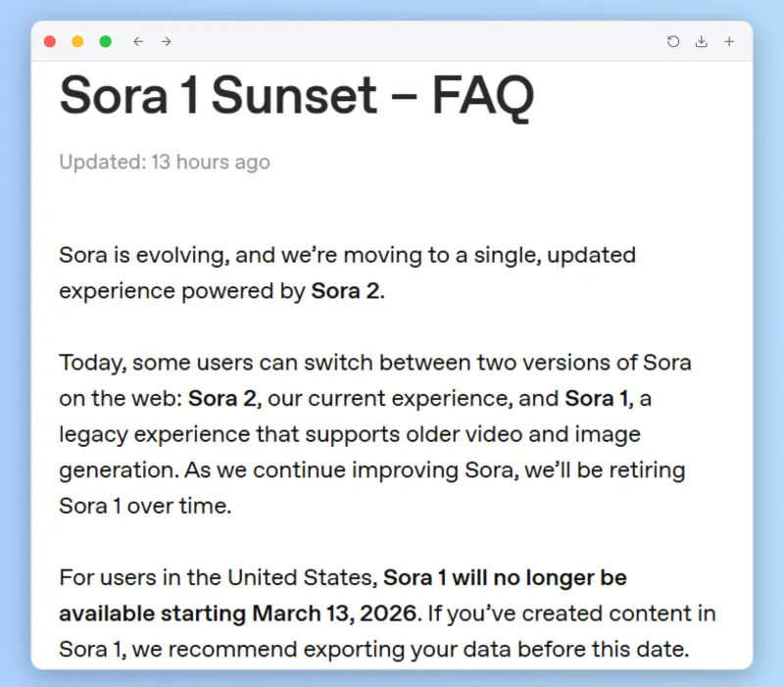Go forward with the right arrow icon

[x=167, y=41]
